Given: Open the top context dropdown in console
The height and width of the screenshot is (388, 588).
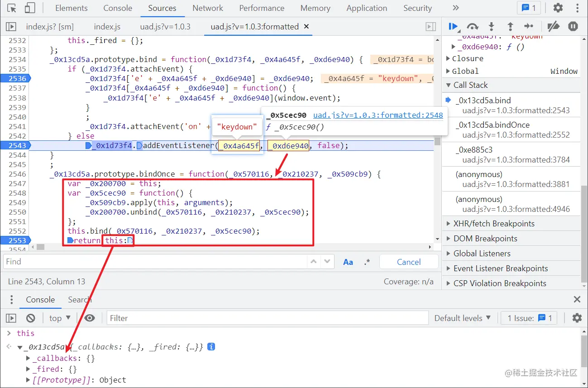Looking at the screenshot, I should (60, 318).
